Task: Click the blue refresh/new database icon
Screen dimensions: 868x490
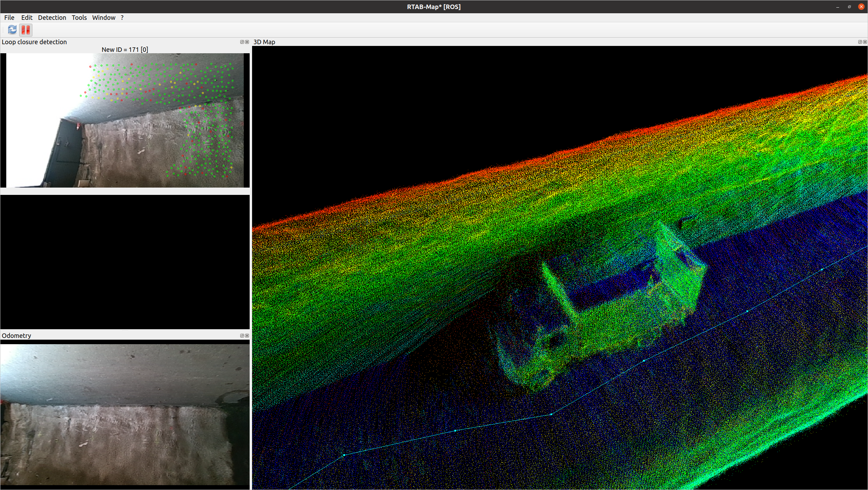Action: pos(12,30)
